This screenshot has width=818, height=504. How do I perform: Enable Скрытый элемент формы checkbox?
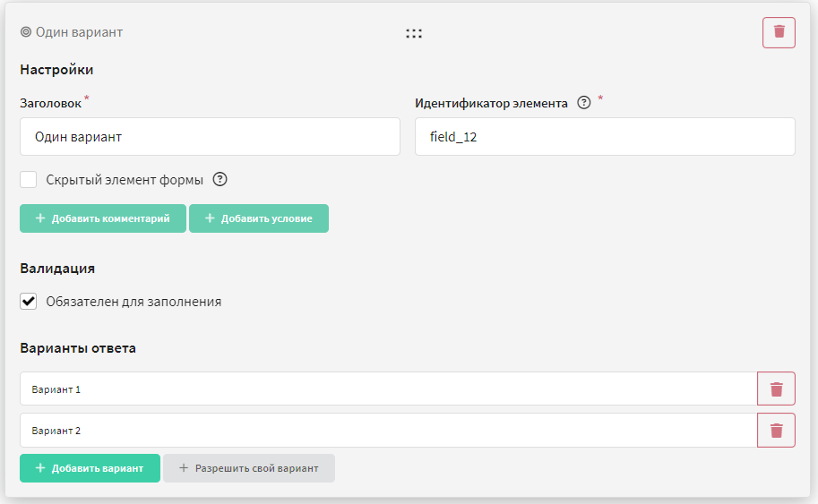click(28, 179)
